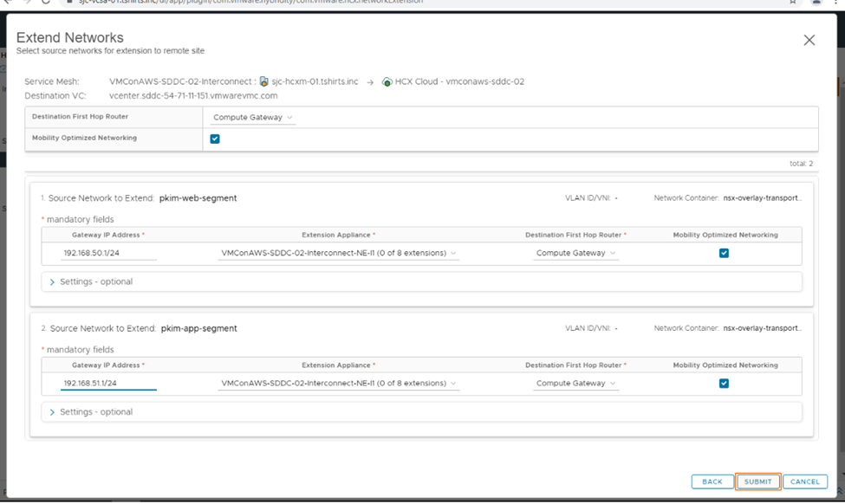Click the 192.168.51.1/24 gateway IP field
Image resolution: width=845 pixels, height=504 pixels.
coord(107,383)
